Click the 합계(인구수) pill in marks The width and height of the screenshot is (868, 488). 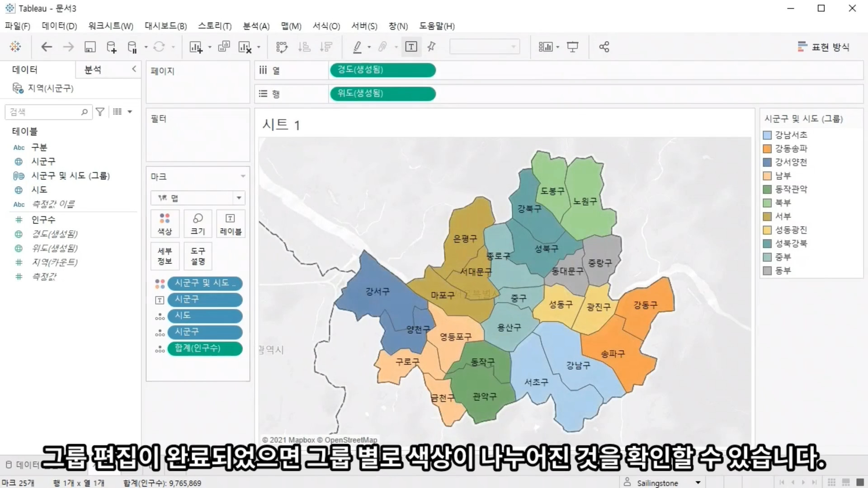(205, 348)
